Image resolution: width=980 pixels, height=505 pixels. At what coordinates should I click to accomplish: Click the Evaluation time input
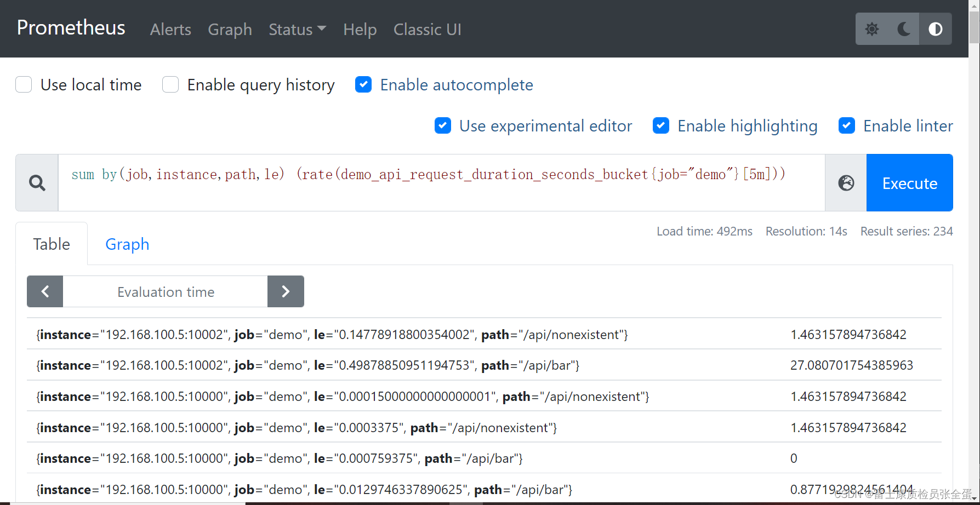click(x=166, y=291)
